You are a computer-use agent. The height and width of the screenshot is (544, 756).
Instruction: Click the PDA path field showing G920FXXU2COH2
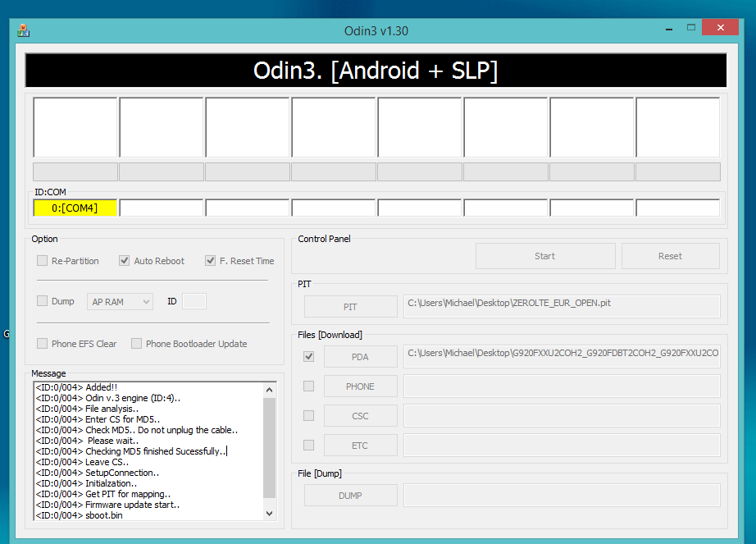point(562,357)
